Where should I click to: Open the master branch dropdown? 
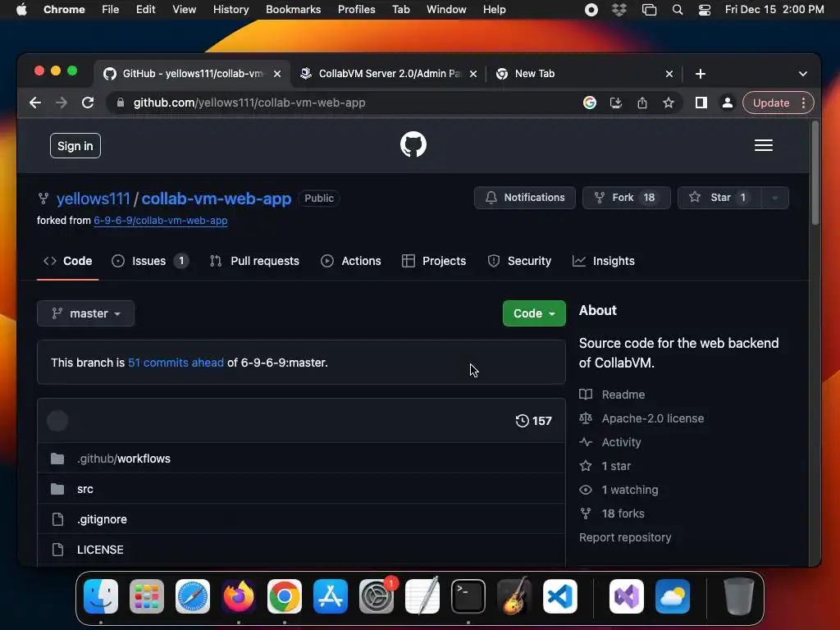click(x=85, y=313)
